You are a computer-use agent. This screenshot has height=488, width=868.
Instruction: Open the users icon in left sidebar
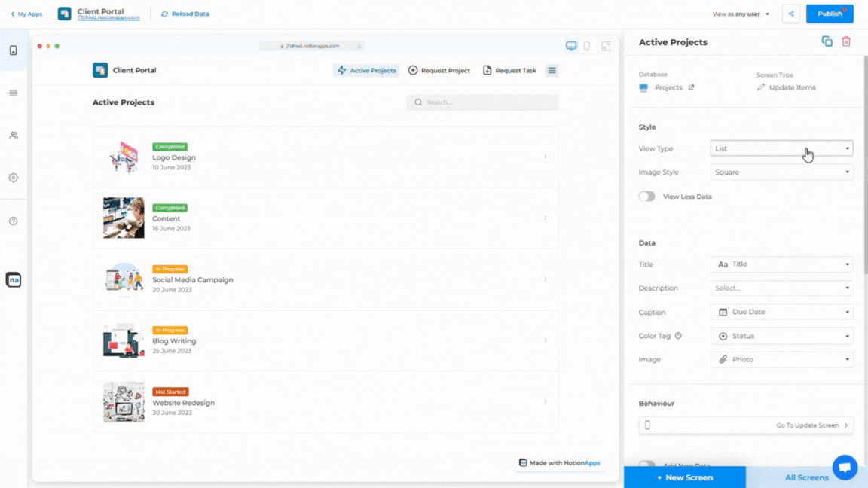coord(14,135)
